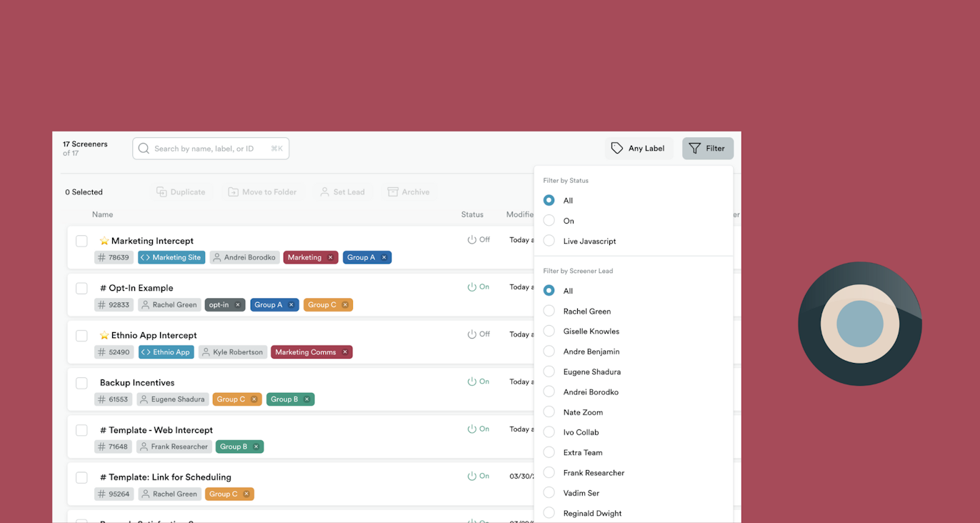Click the Set Lead person icon
Viewport: 980px width, 523px height.
pos(325,191)
